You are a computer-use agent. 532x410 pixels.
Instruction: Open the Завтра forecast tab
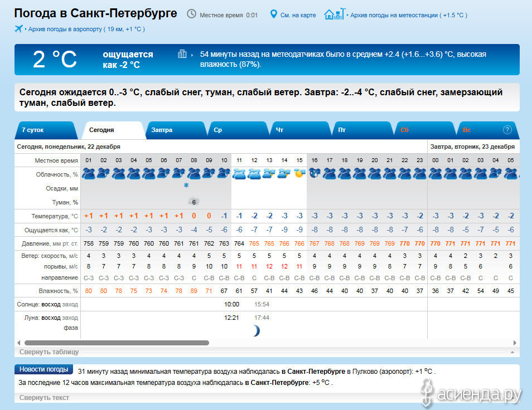(162, 130)
